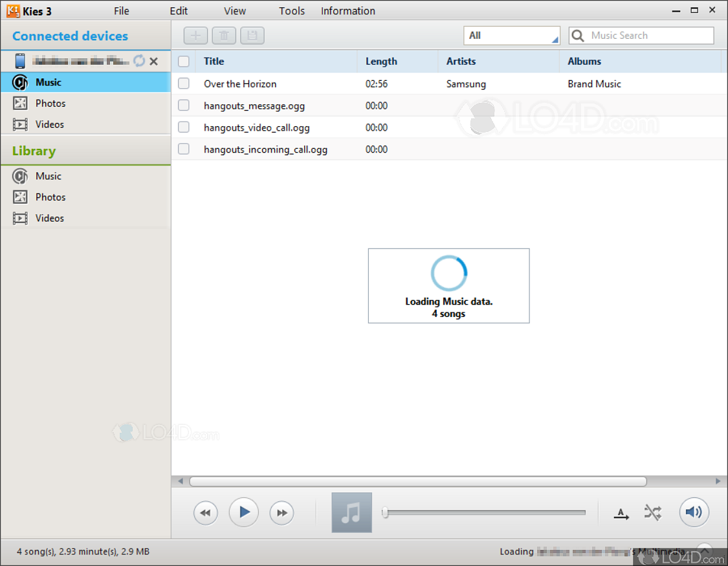728x566 pixels.
Task: Click the phone device icon
Action: (x=20, y=61)
